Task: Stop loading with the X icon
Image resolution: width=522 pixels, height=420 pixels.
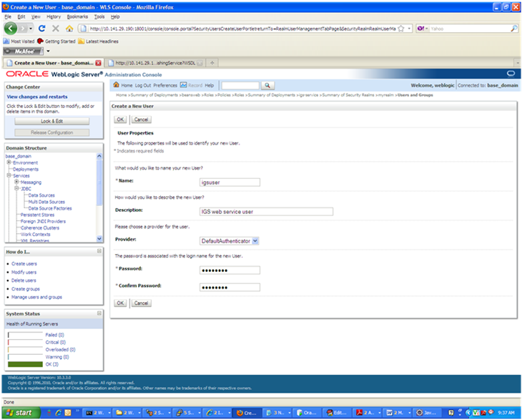Action: (56, 29)
